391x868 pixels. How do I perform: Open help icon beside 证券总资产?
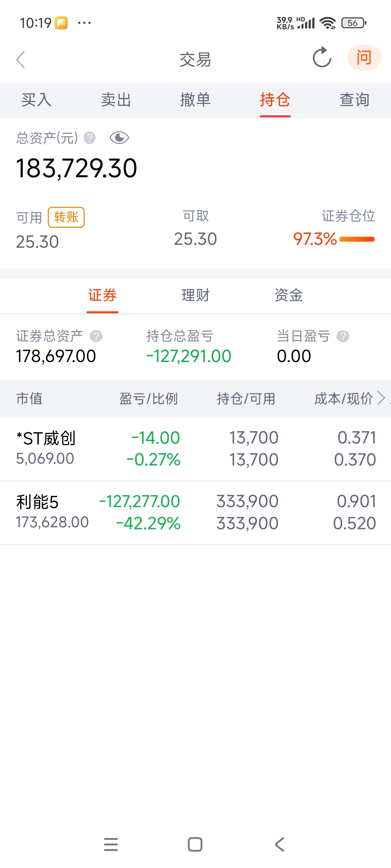click(x=96, y=336)
